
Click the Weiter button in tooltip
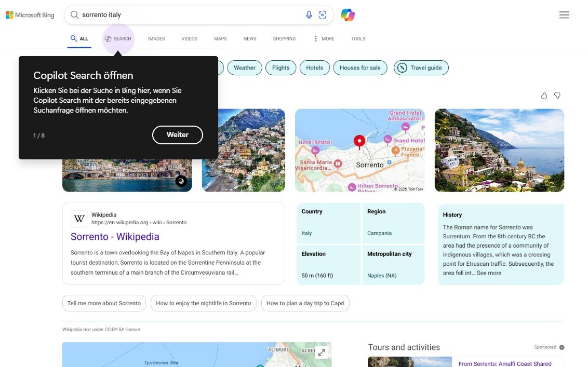pyautogui.click(x=177, y=135)
